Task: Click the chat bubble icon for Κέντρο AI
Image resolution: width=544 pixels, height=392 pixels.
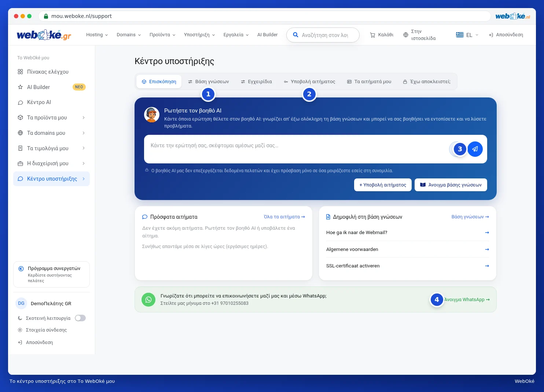Action: (x=21, y=103)
